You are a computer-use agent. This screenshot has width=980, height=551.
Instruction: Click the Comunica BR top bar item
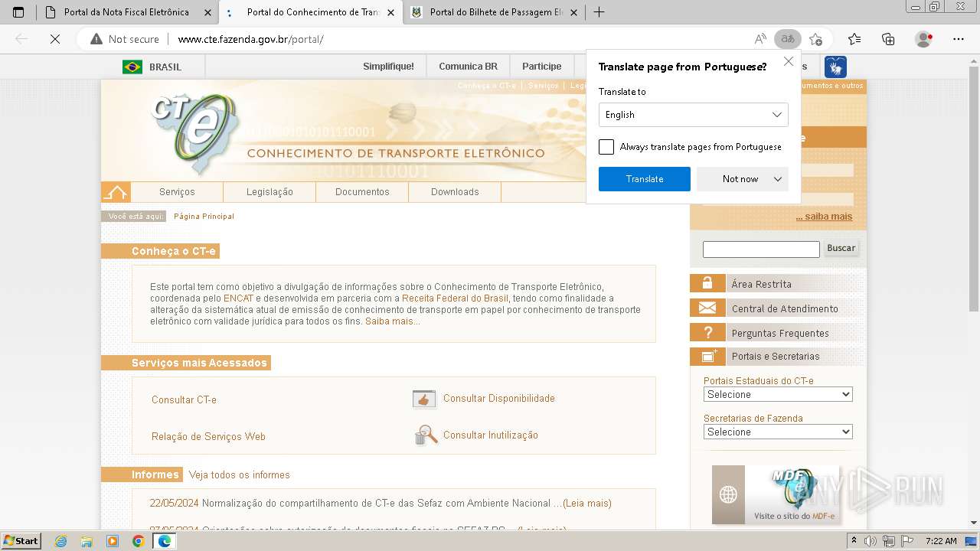point(468,67)
